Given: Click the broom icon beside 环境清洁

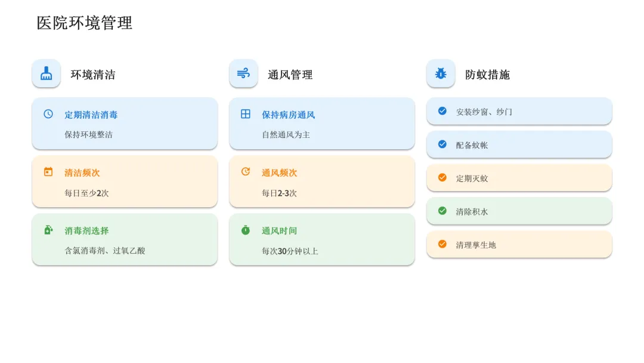Looking at the screenshot, I should pos(46,73).
